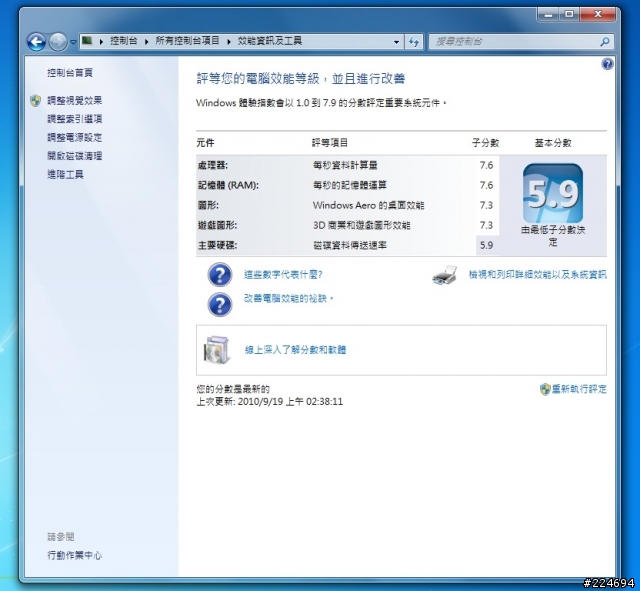Click question icon next to 改善電腦效能的秘訣

click(220, 304)
